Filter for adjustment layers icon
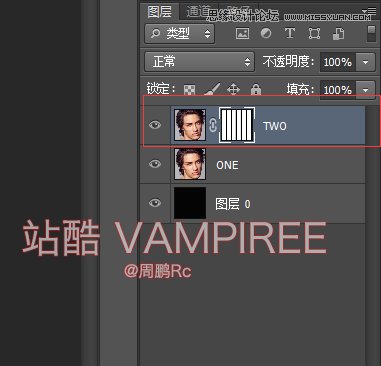Screen dimensions: 381x366 click(266, 33)
